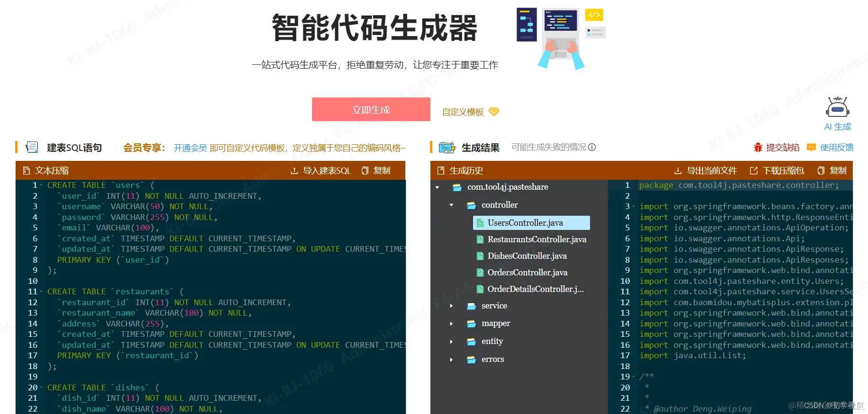Open the 提交缺陷 report link
This screenshot has height=414, width=868.
(783, 148)
